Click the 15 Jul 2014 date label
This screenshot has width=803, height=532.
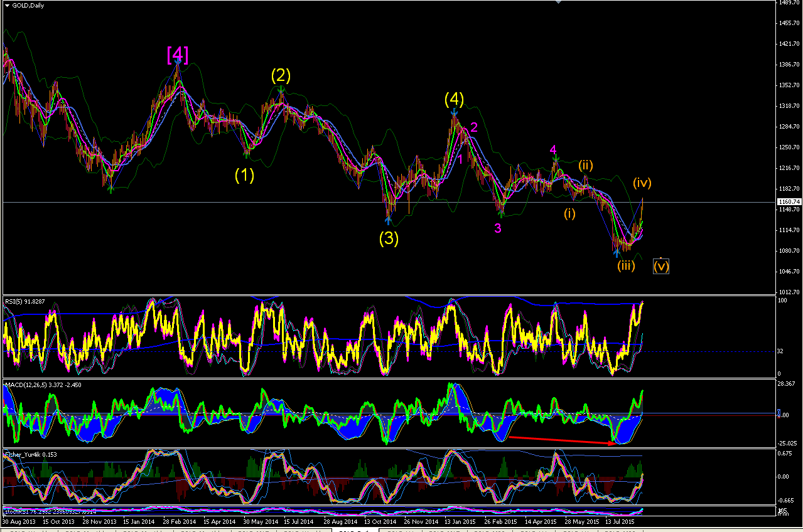point(299,521)
